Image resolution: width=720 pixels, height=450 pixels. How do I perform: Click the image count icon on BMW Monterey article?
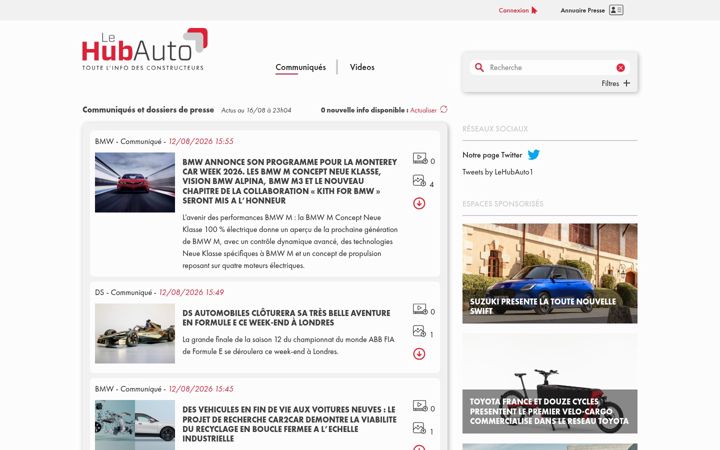419,180
